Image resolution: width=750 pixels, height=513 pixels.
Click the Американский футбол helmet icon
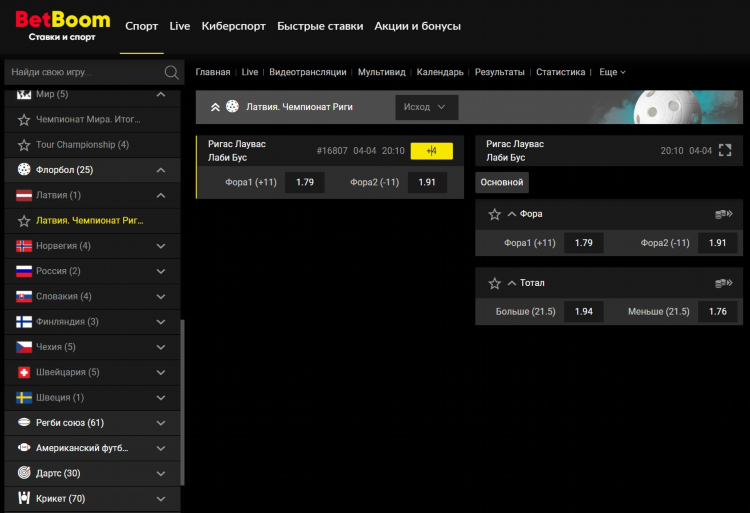(24, 448)
